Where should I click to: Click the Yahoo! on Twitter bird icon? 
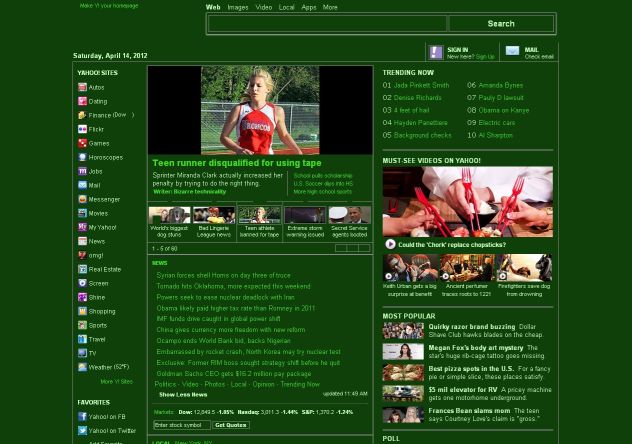pos(82,431)
